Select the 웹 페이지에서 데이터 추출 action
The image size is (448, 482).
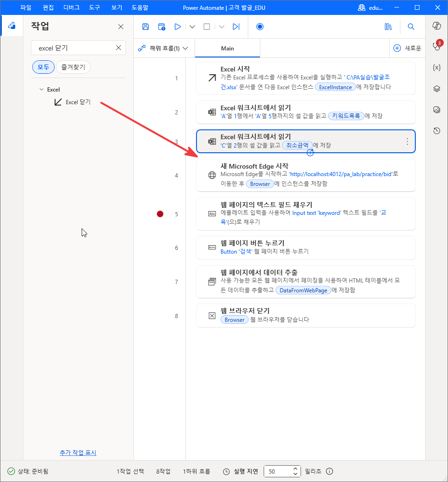(306, 282)
